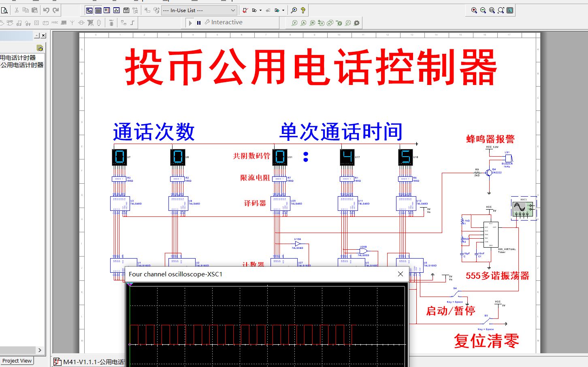The height and width of the screenshot is (367, 588).
Task: Open the Grapher viewer
Action: click(116, 10)
